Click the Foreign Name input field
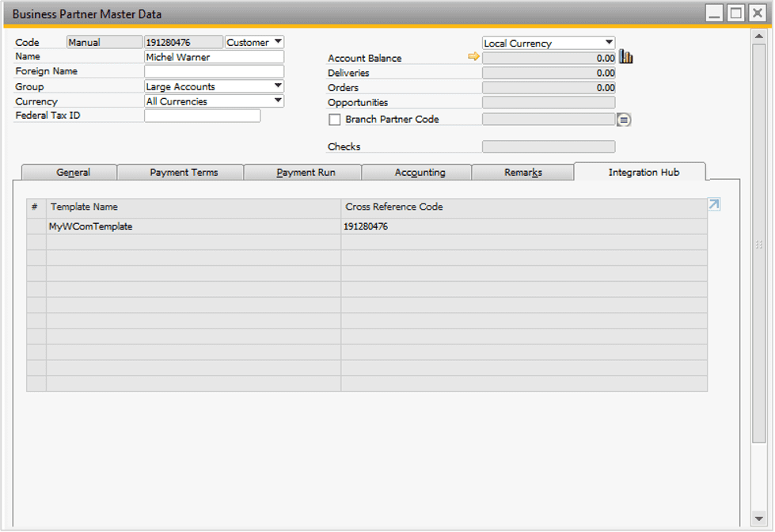The image size is (775, 532). point(214,72)
